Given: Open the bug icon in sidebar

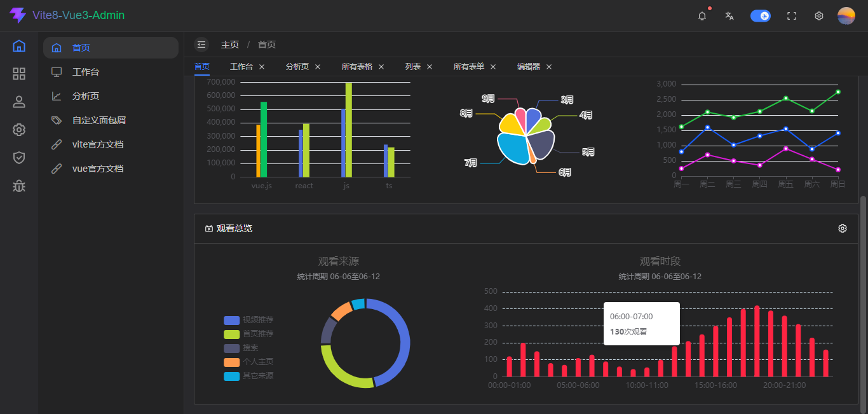Looking at the screenshot, I should (19, 186).
